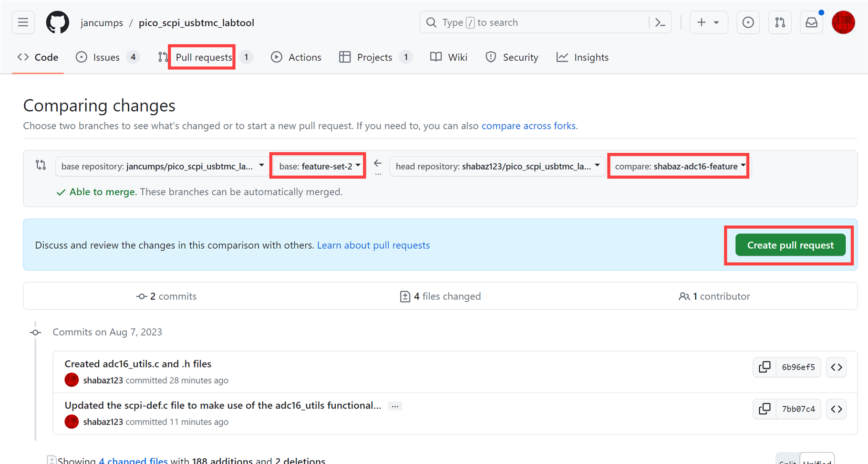
Task: Switch to the Security tab
Action: 512,57
